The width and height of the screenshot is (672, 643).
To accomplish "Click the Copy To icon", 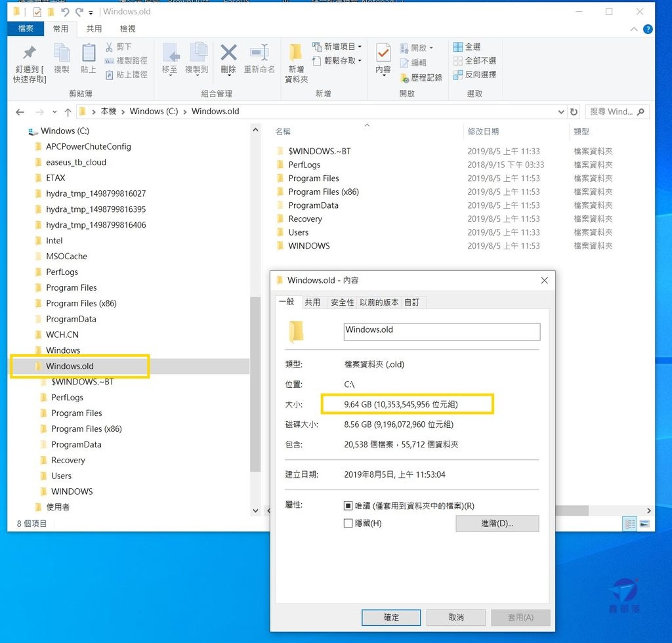I will [x=197, y=53].
